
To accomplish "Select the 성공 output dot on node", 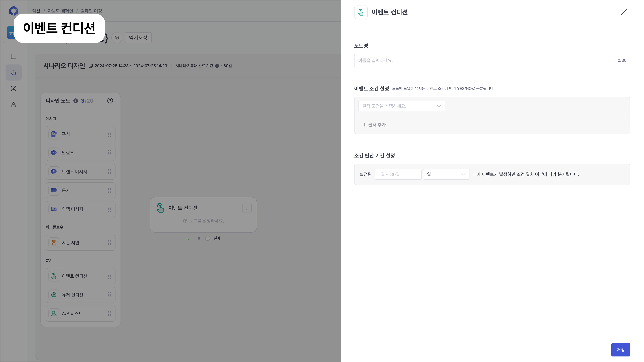I will 199,238.
